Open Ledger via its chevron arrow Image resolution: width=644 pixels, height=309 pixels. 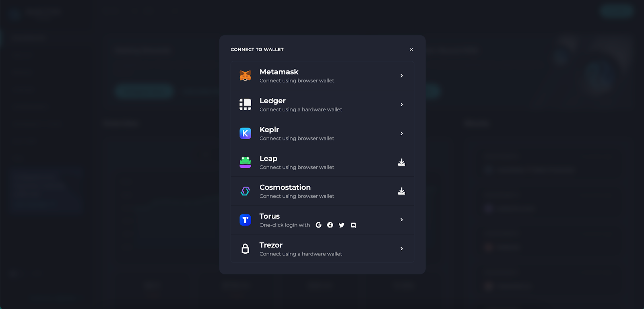(402, 105)
